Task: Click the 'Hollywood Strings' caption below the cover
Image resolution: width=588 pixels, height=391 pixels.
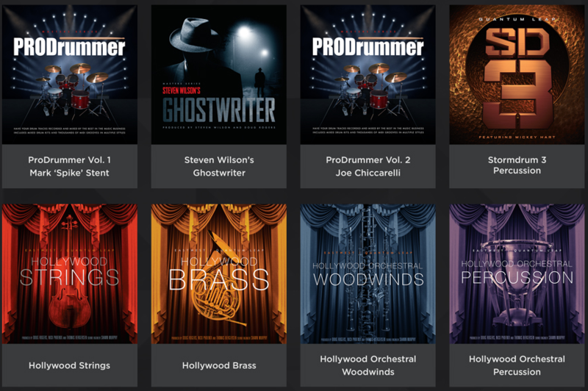Action: tap(70, 365)
